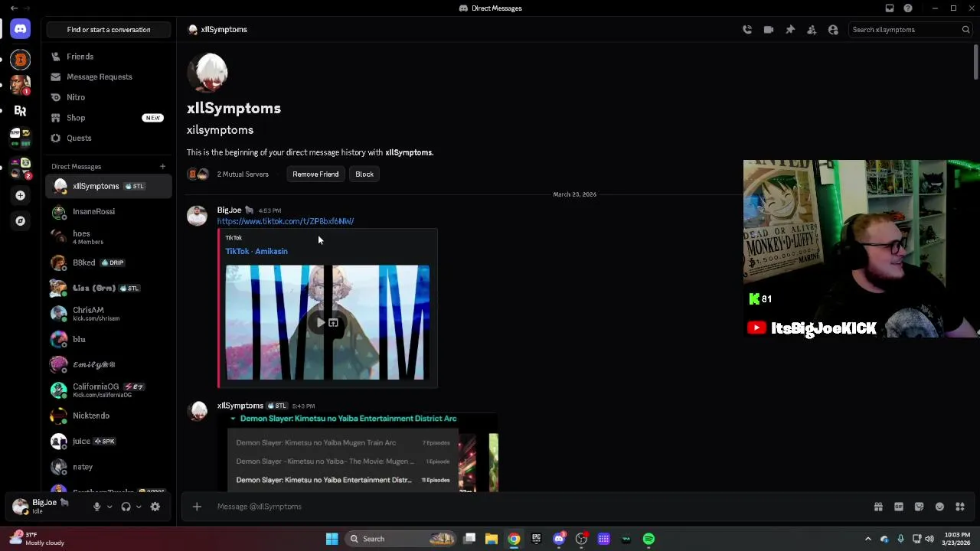The image size is (980, 551).
Task: Click the Windows taskbar Search box
Action: (400, 539)
